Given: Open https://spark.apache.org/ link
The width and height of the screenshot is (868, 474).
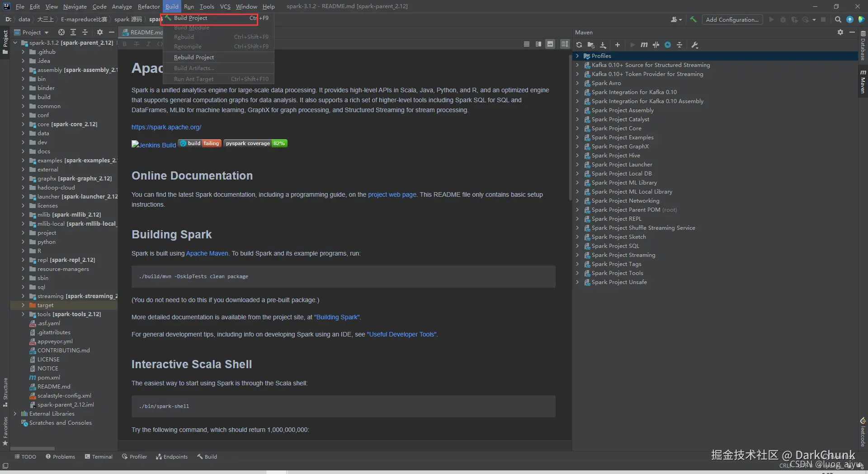Looking at the screenshot, I should tap(166, 127).
